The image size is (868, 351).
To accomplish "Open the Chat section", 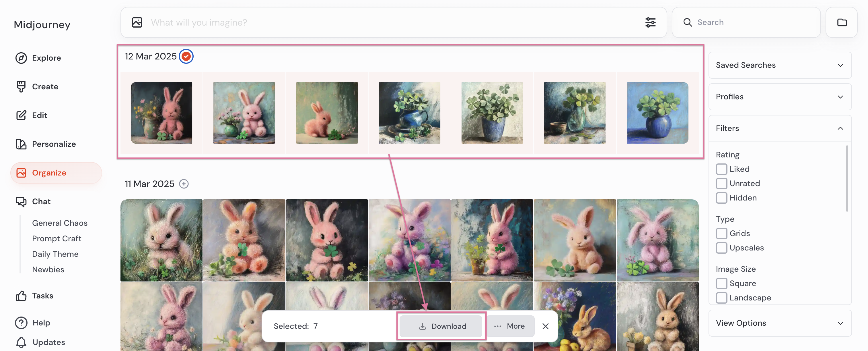I will 41,201.
